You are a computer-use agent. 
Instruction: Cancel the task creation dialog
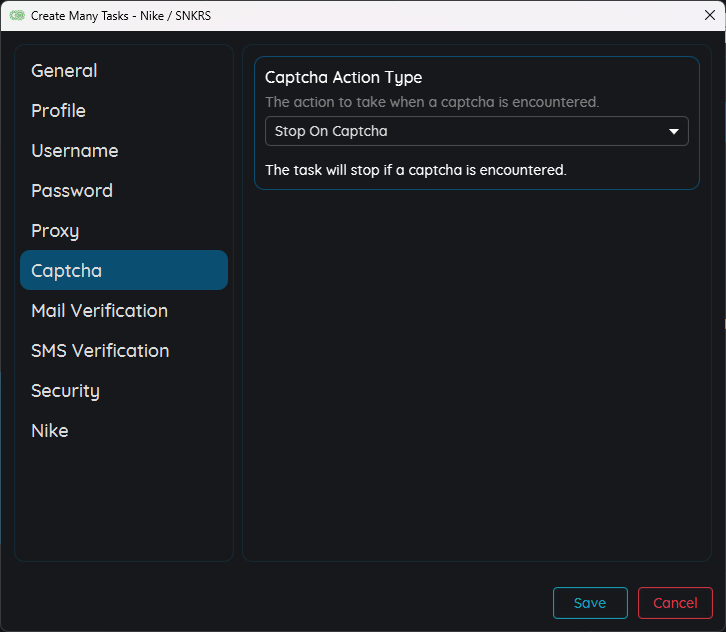click(x=675, y=603)
